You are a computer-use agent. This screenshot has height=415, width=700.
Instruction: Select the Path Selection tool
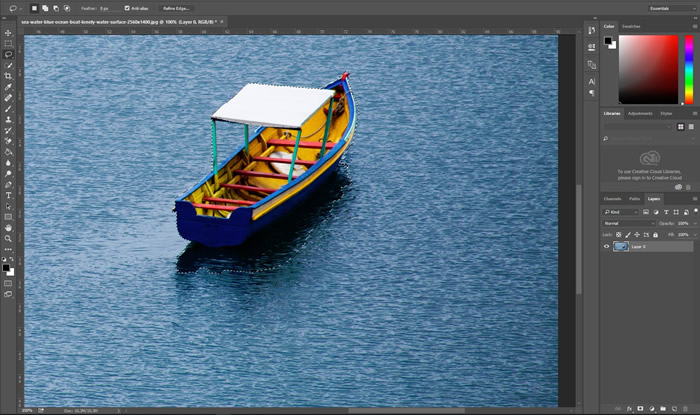click(x=8, y=206)
